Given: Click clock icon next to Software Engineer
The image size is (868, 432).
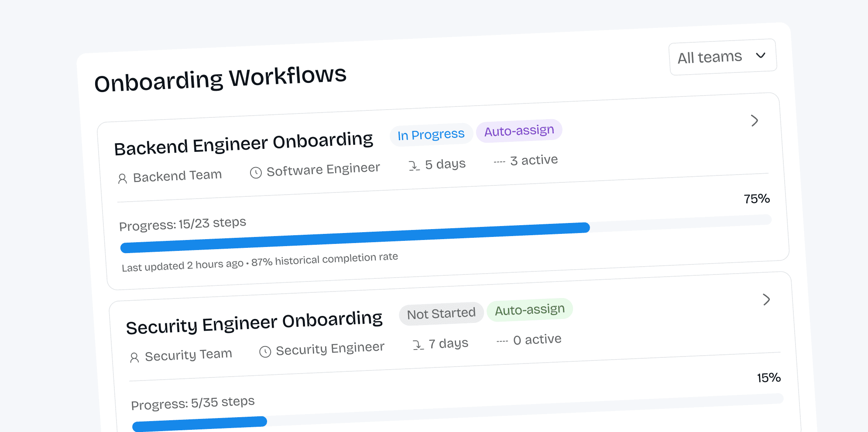Looking at the screenshot, I should click(x=256, y=173).
